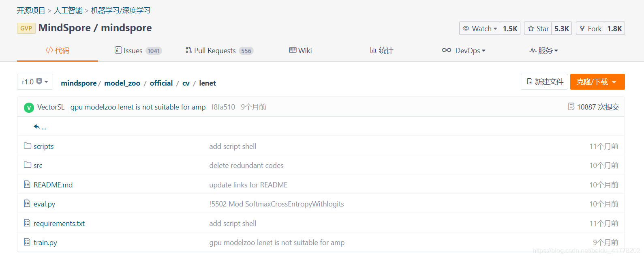Click the GVP badge icon
The height and width of the screenshot is (258, 644).
[26, 28]
